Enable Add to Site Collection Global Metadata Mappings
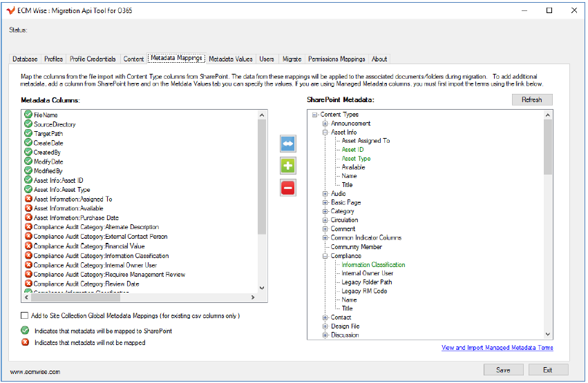This screenshot has width=588, height=383. point(24,316)
